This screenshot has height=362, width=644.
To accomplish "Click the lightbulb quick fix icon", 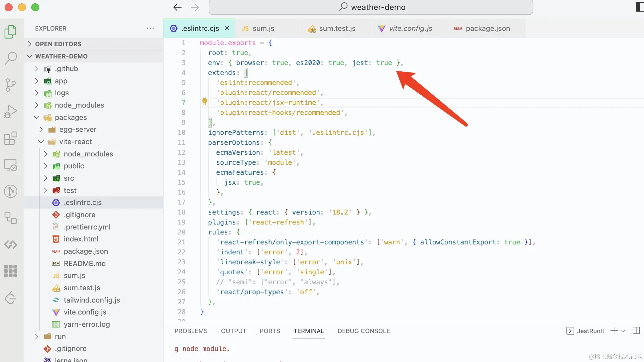I will click(205, 102).
